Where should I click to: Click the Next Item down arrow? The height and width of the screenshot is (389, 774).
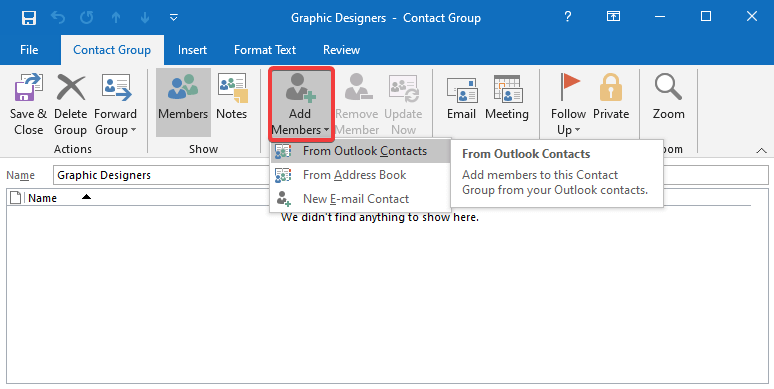pyautogui.click(x=145, y=18)
